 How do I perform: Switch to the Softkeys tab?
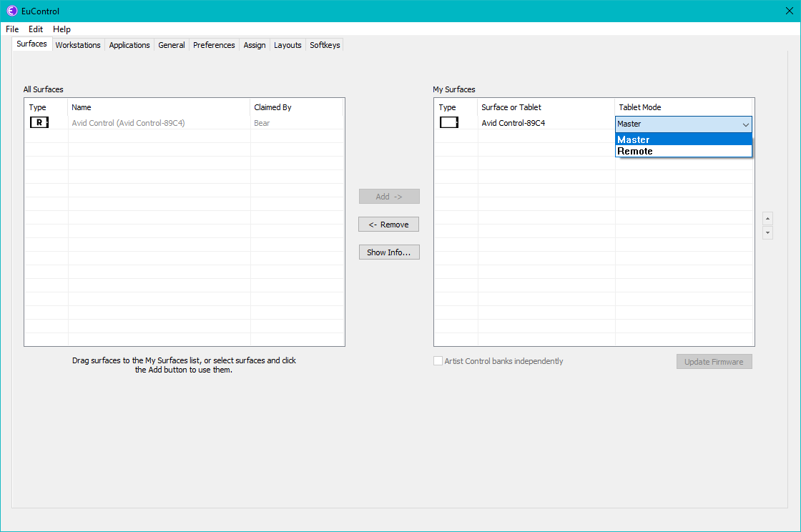pyautogui.click(x=325, y=45)
